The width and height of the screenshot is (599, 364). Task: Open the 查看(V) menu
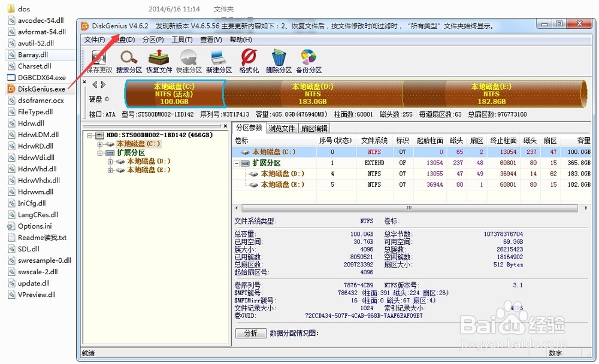point(211,40)
